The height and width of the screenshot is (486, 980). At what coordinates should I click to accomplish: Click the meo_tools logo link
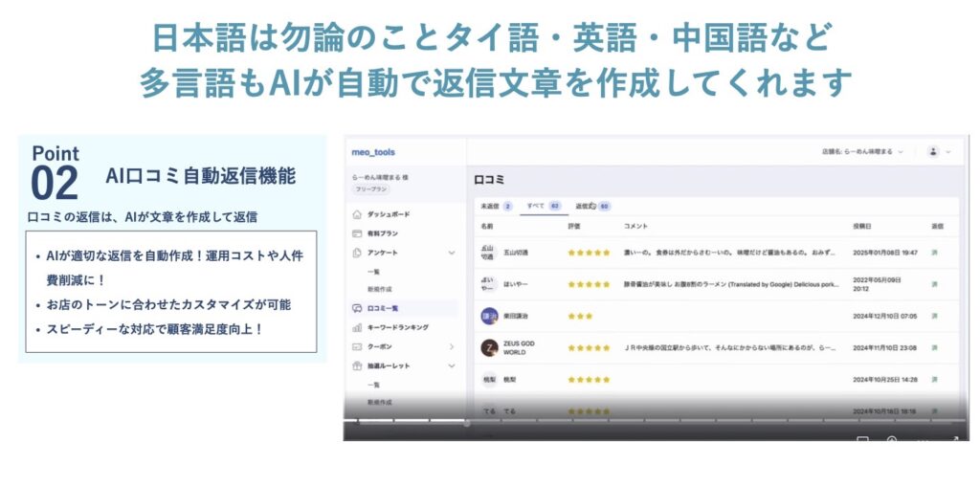coord(373,152)
